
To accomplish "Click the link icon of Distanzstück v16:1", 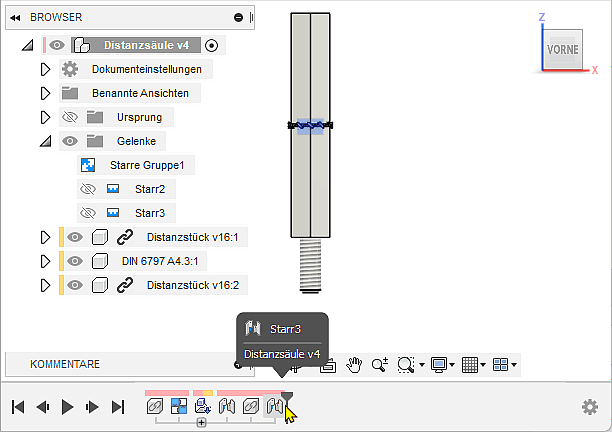I will coord(125,237).
